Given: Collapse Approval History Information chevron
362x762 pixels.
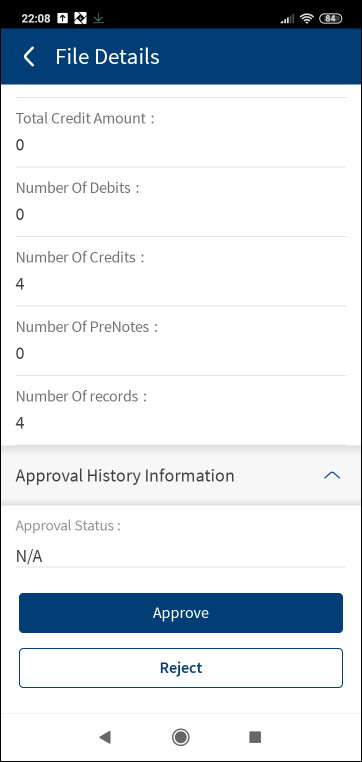Looking at the screenshot, I should 332,475.
